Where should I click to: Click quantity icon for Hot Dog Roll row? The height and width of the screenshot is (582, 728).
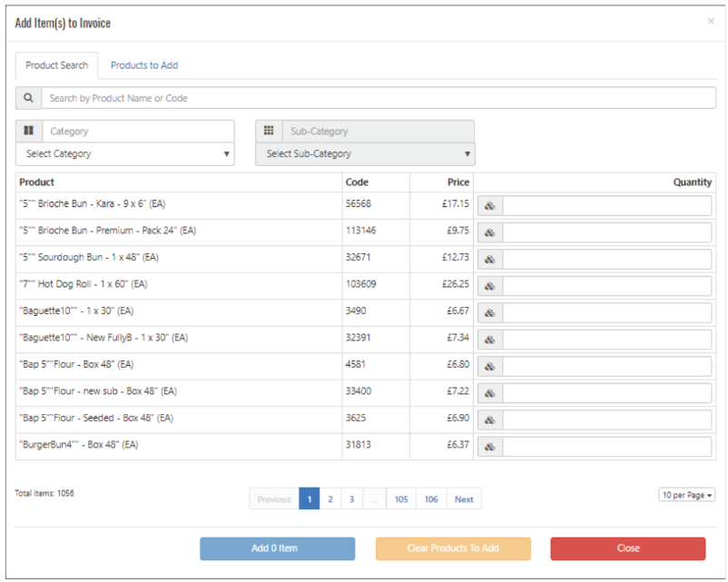(x=488, y=286)
